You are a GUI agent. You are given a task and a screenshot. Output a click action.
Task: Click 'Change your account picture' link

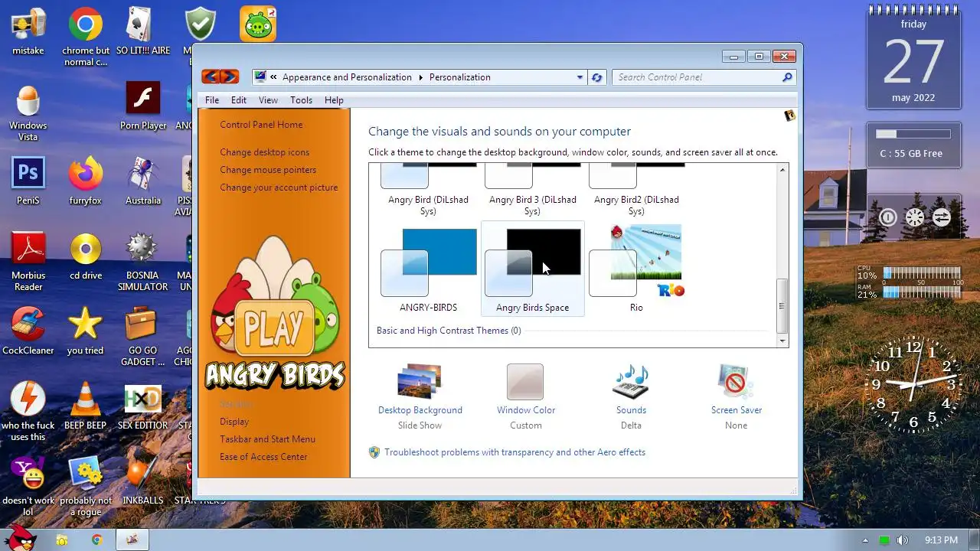(279, 187)
